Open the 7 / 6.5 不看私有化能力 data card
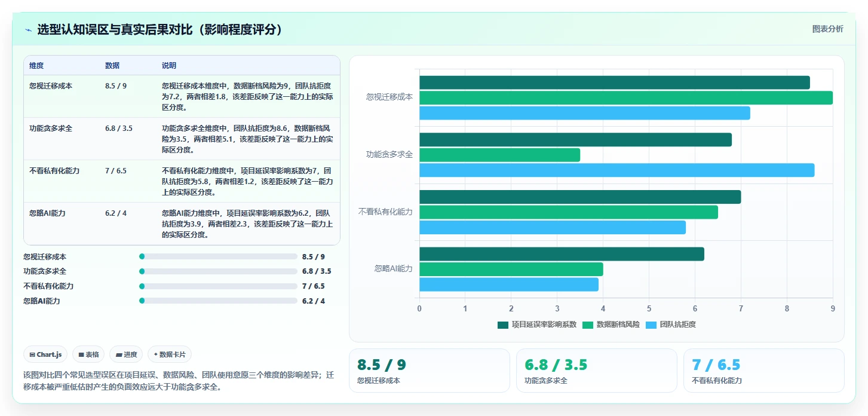868x416 pixels. click(x=763, y=371)
